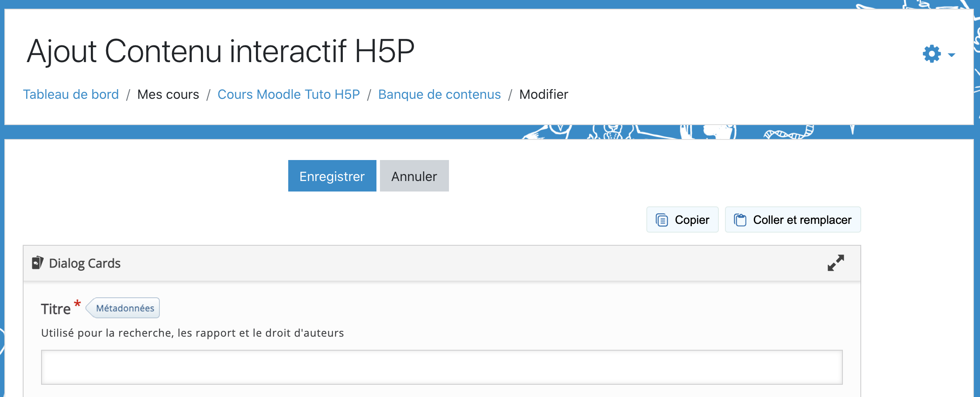Focus the Titre text input field

(x=442, y=367)
